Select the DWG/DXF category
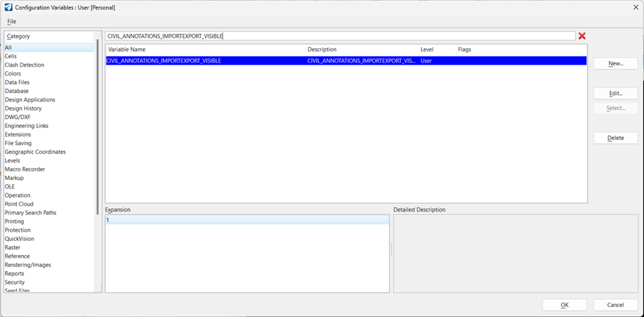Image resolution: width=644 pixels, height=317 pixels. pos(17,117)
